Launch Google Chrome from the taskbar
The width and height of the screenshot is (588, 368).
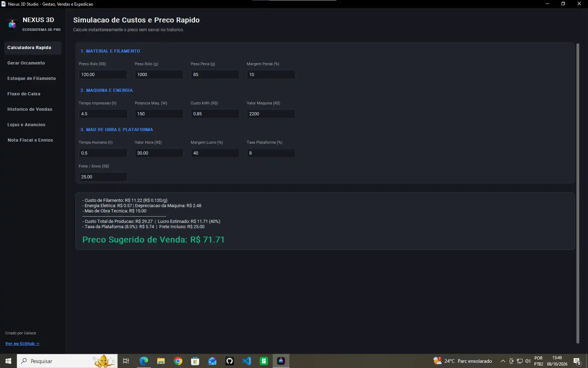coord(178,361)
